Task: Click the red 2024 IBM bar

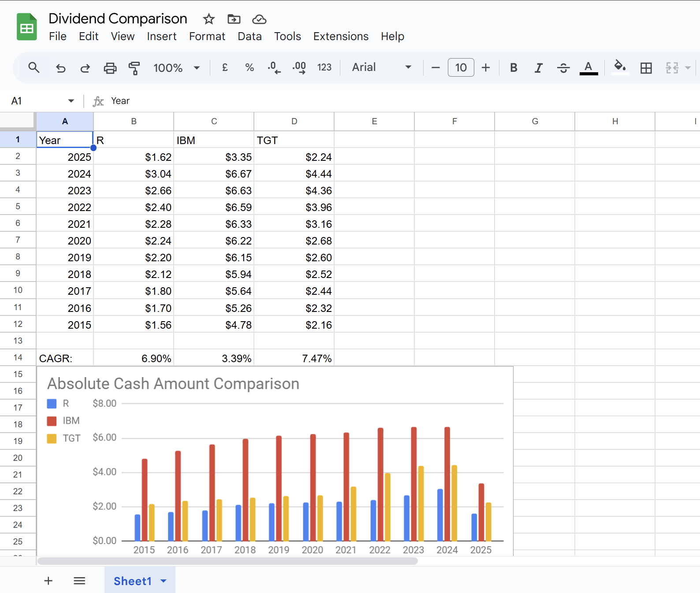Action: pos(447,484)
